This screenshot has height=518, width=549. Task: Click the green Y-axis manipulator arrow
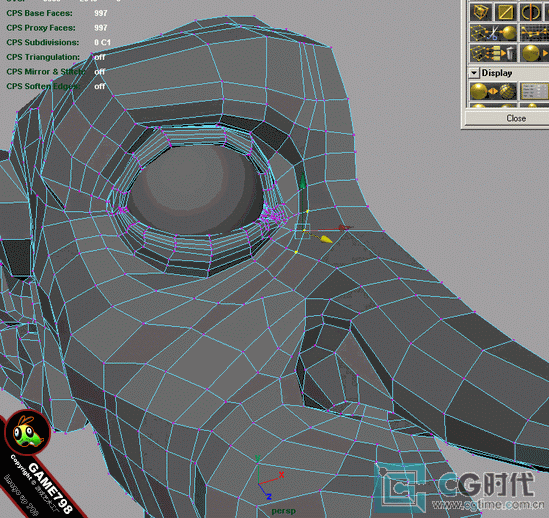(x=302, y=182)
